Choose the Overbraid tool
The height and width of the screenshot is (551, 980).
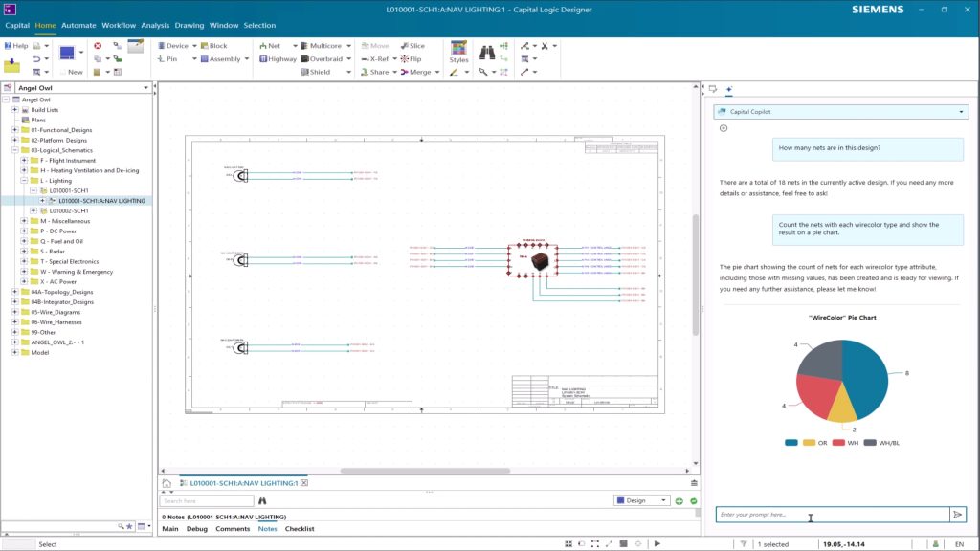pos(322,58)
